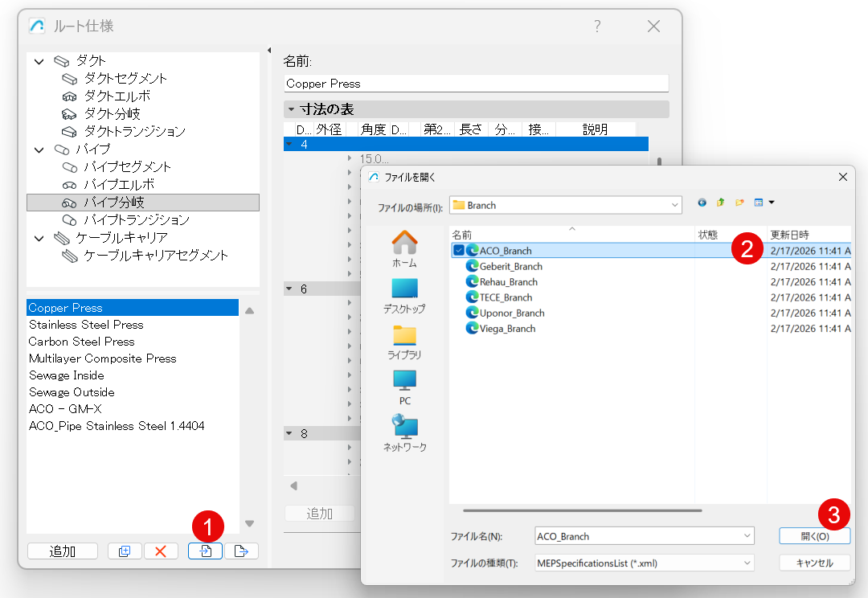
Task: Select the Geberit_Branch file
Action: [x=511, y=266]
